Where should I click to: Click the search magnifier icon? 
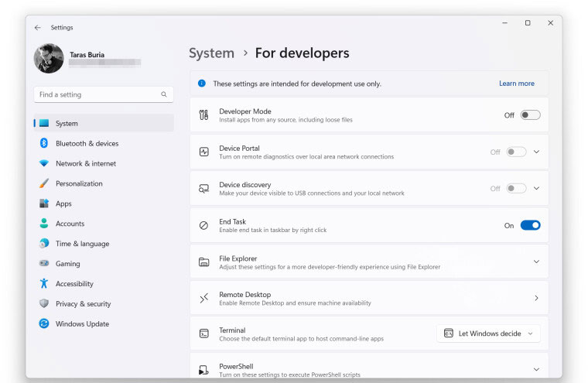tap(164, 94)
